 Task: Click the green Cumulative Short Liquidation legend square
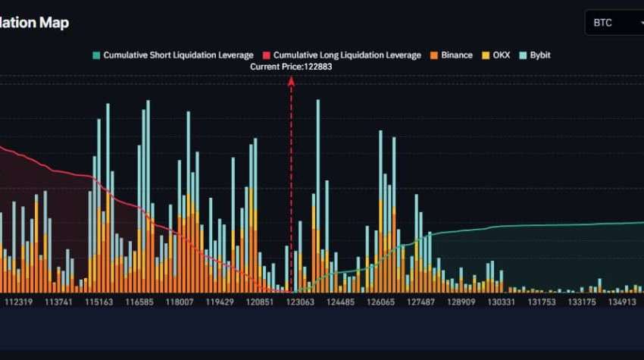(x=96, y=55)
